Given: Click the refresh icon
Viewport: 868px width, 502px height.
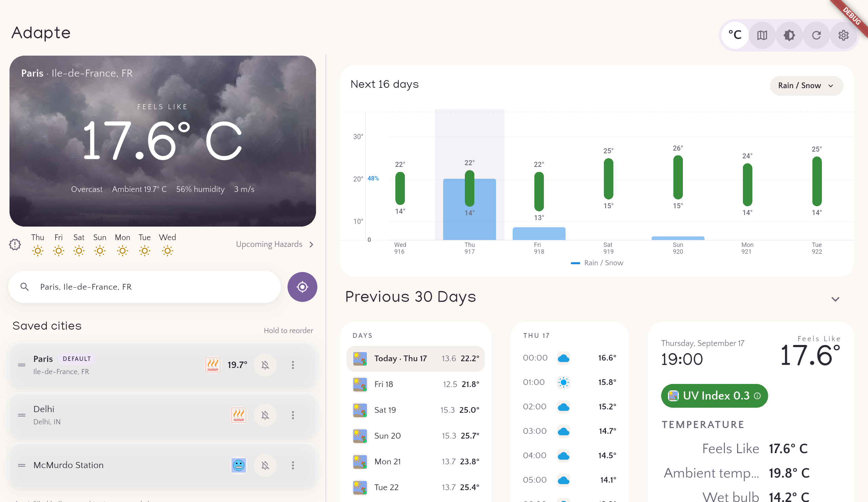Looking at the screenshot, I should pos(816,35).
